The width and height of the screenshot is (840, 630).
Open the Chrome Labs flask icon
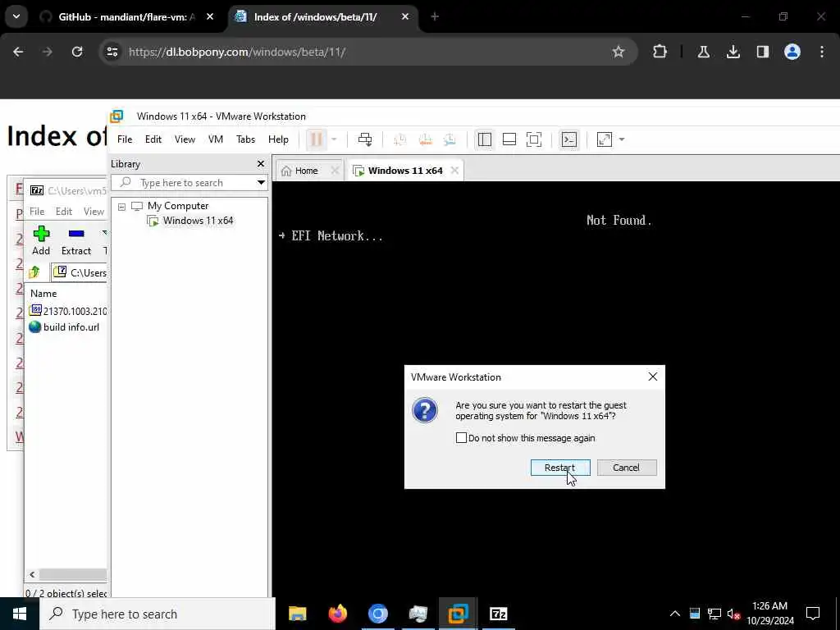[x=703, y=52]
